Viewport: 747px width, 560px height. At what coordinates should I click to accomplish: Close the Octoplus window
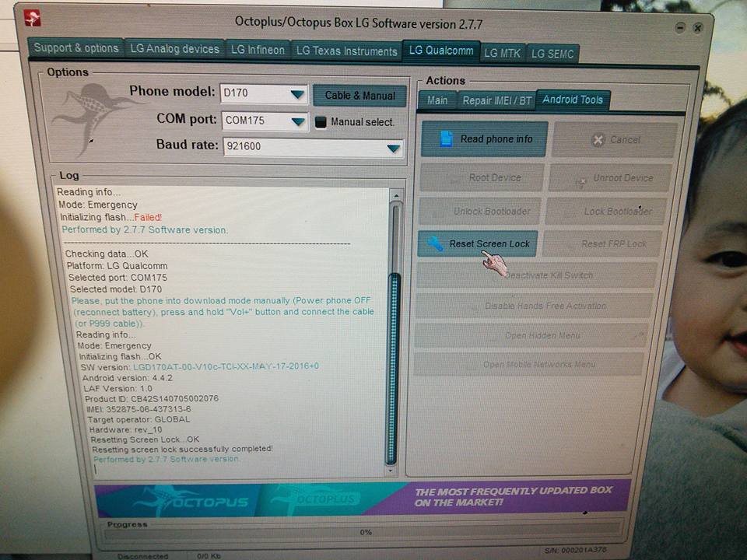click(x=697, y=28)
